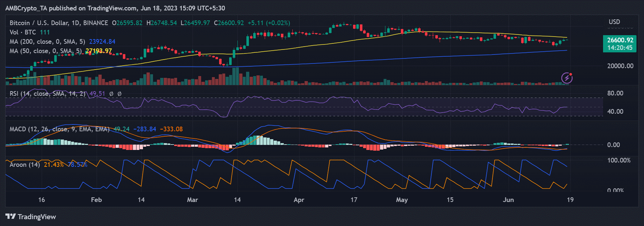Screen dimensions: 644x226
Task: Click the Mar label on time axis
Action: point(193,200)
